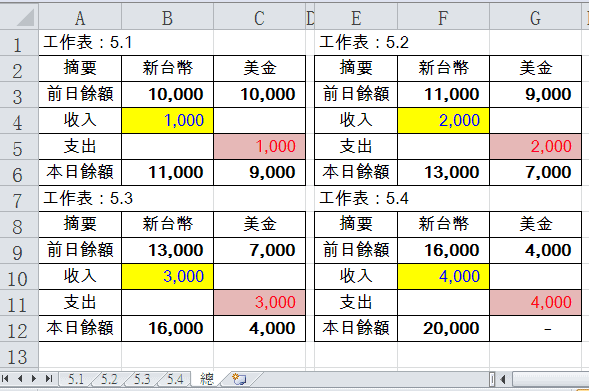Click the 20,000 balance cell
This screenshot has height=391, width=589.
[x=443, y=329]
